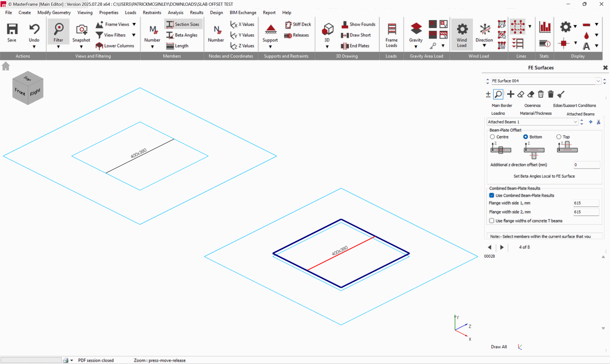Viewport: 610px width, 364px height.
Task: Click the broom icon in FE Surfaces panel
Action: point(561,94)
